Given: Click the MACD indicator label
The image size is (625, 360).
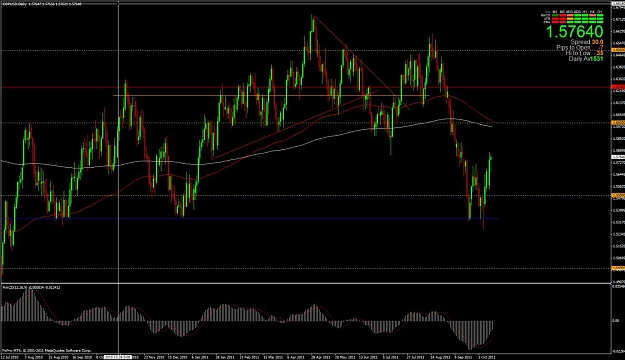Looking at the screenshot, I should point(31,287).
